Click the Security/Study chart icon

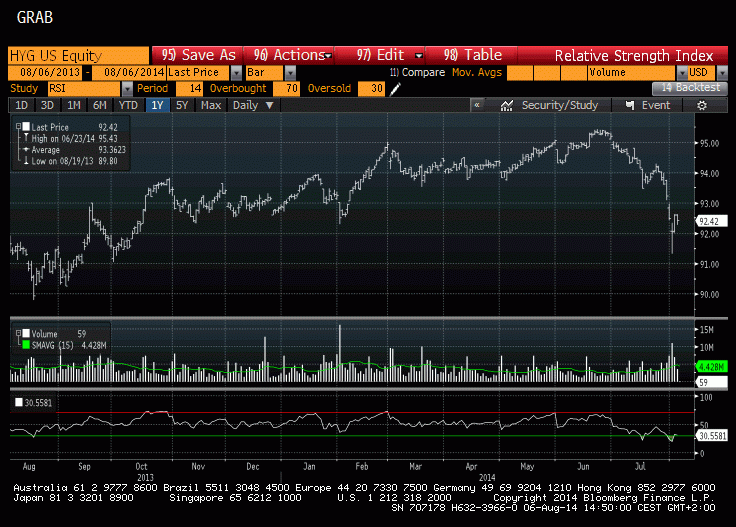506,106
